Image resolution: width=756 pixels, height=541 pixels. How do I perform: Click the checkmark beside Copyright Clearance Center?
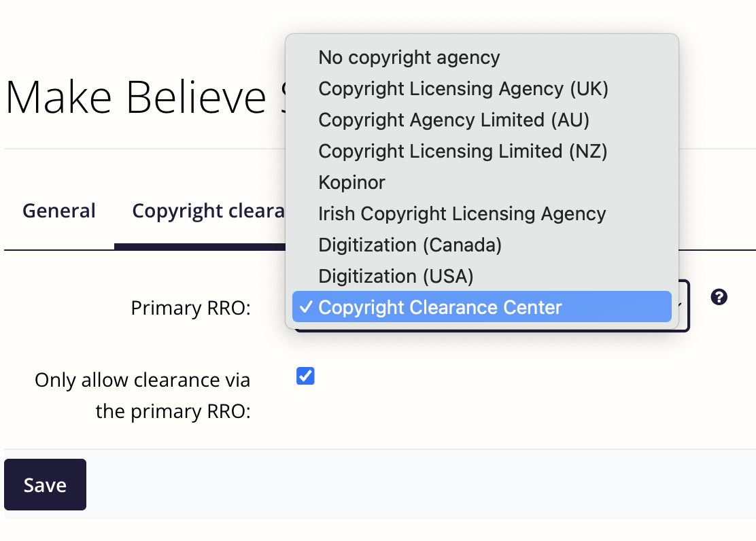(x=306, y=307)
